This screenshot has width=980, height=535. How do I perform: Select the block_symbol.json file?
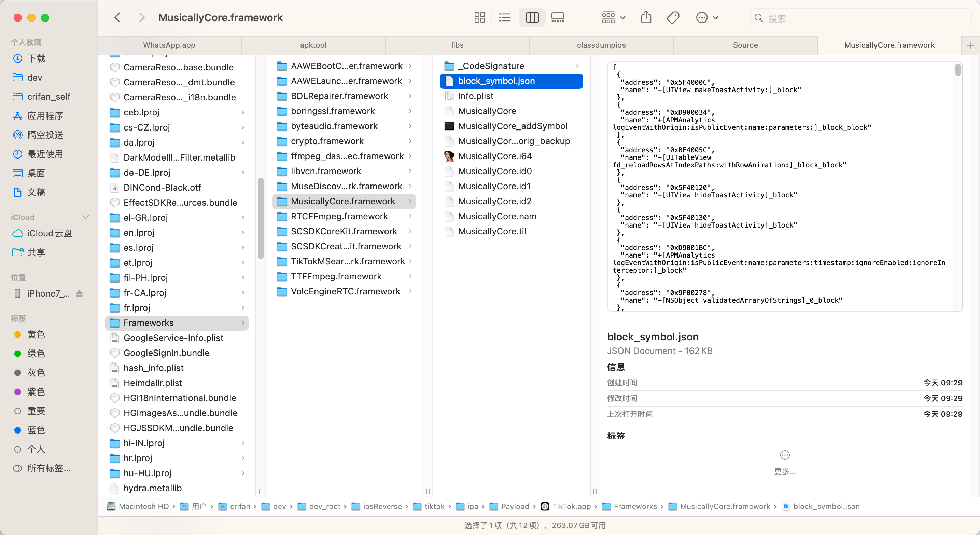tap(511, 81)
